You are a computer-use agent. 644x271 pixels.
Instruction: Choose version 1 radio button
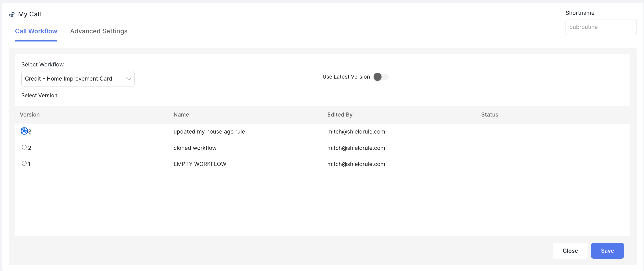[24, 163]
